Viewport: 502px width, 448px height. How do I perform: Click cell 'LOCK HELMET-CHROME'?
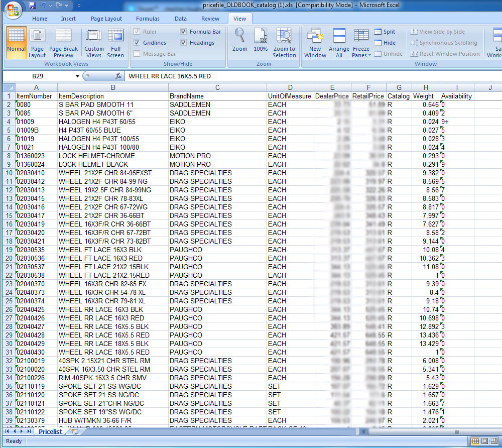(112, 156)
